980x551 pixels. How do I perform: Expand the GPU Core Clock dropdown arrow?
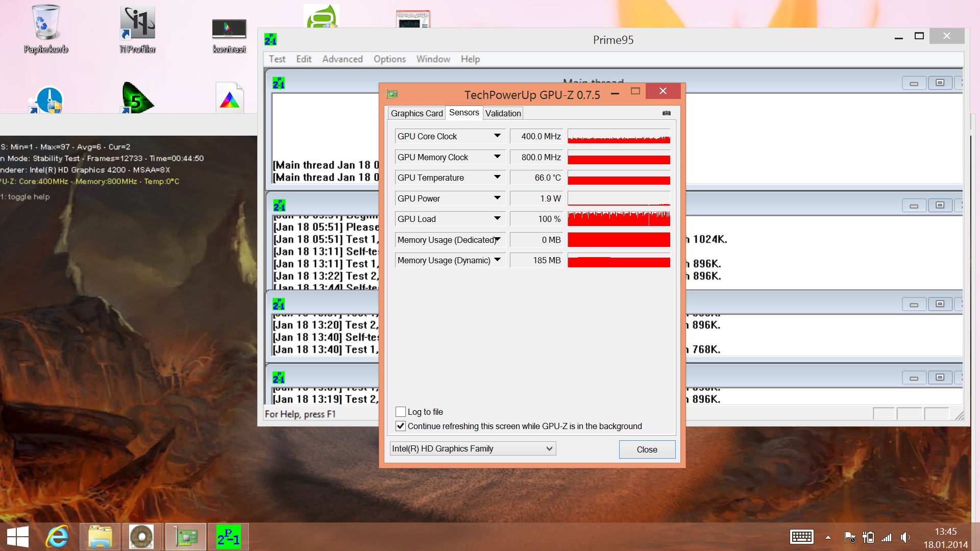[x=497, y=136]
